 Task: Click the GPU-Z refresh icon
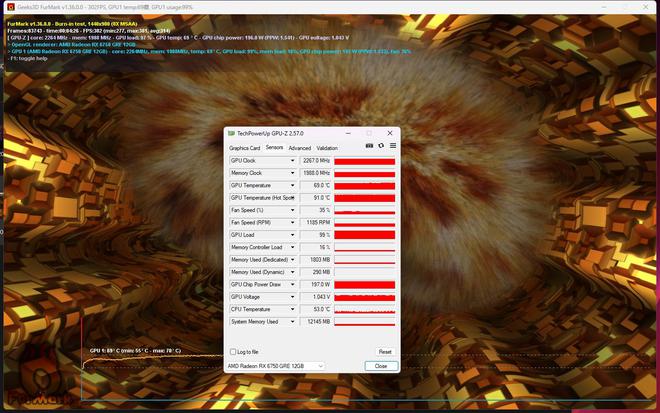[x=381, y=146]
